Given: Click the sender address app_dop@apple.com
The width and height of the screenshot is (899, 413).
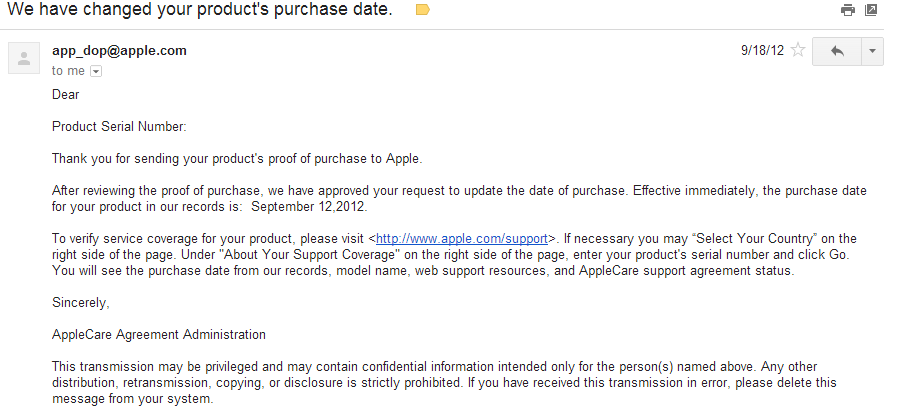Looking at the screenshot, I should [119, 51].
